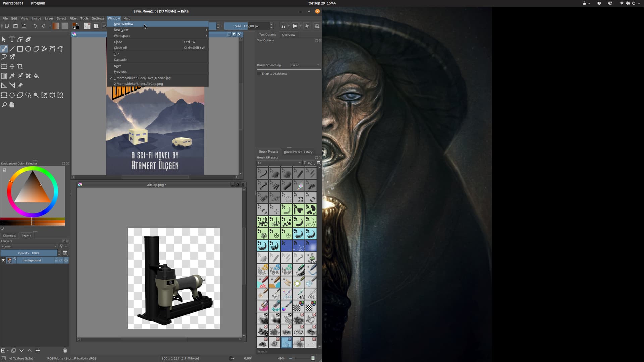Toggle the Tag checkbox in Brush Presets
644x362 pixels.
tap(305, 163)
